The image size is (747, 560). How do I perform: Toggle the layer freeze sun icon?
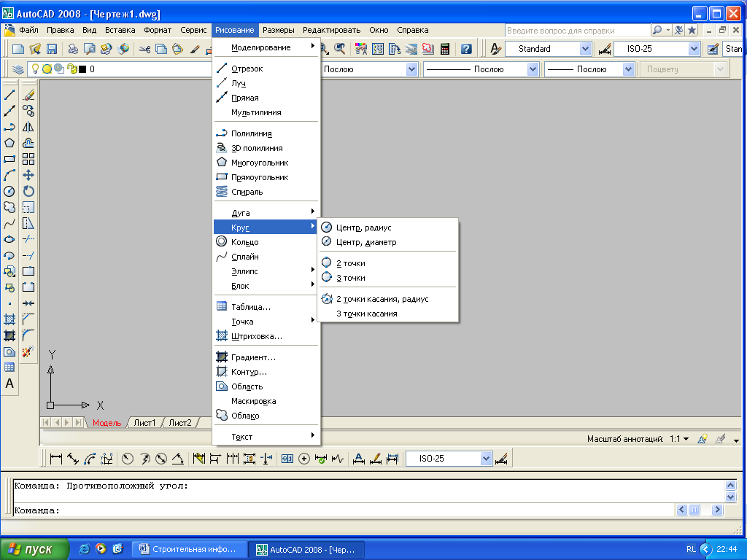point(47,69)
